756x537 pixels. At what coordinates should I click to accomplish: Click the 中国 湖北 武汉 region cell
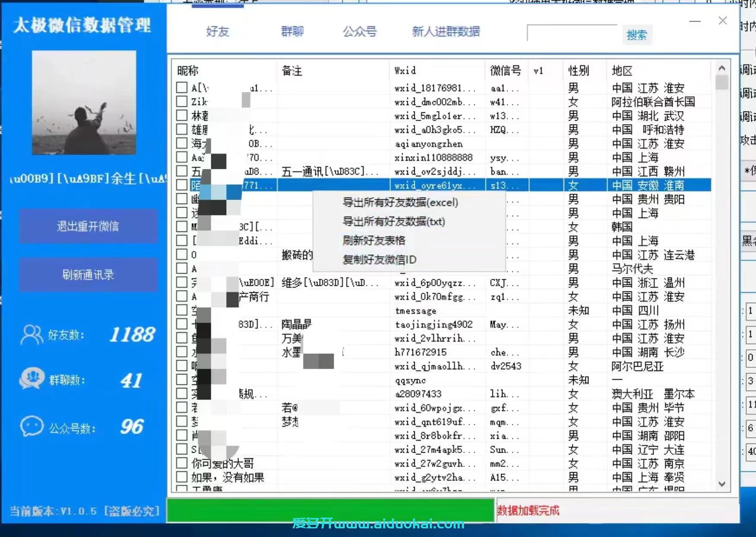click(x=648, y=116)
